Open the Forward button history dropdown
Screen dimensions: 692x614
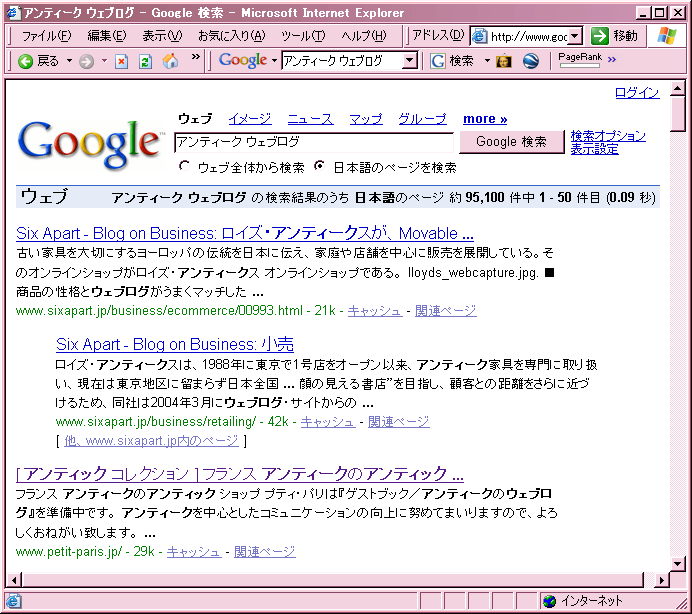pyautogui.click(x=104, y=60)
